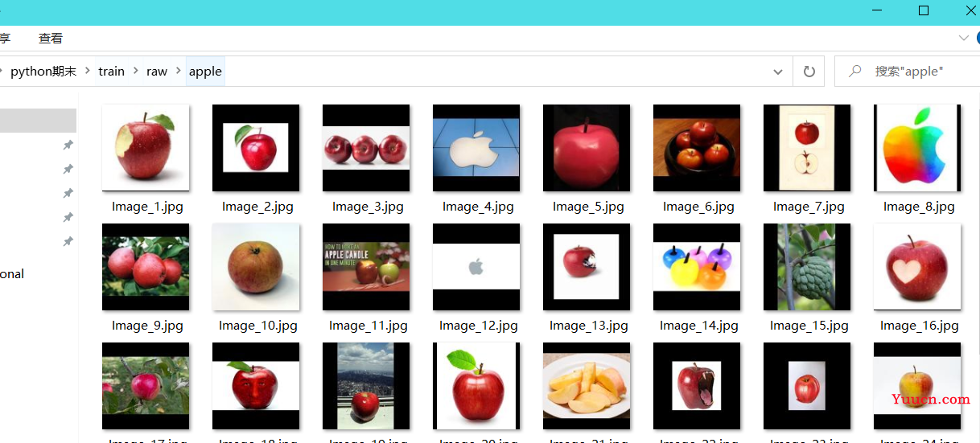Select thumbnail of sliced apples on plate
Image resolution: width=980 pixels, height=443 pixels.
click(587, 386)
